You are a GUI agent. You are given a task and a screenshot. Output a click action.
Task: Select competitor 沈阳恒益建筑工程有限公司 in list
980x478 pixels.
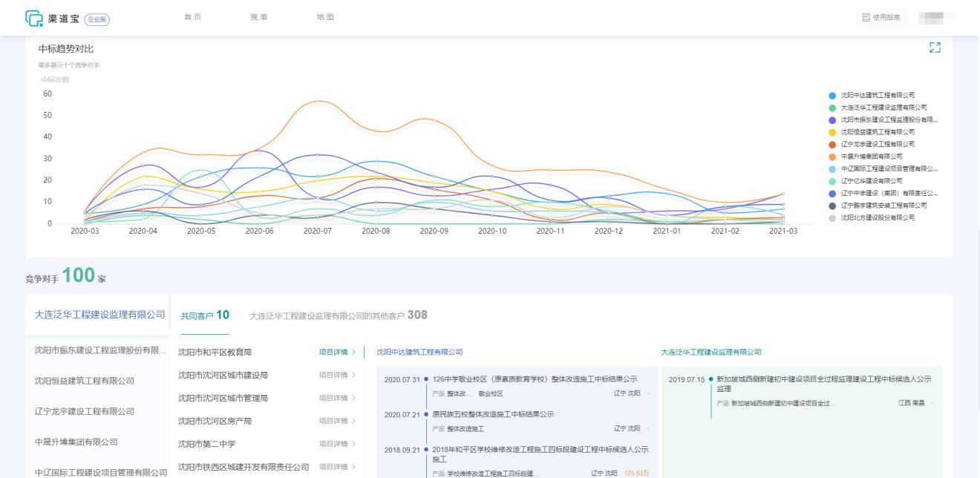point(85,381)
